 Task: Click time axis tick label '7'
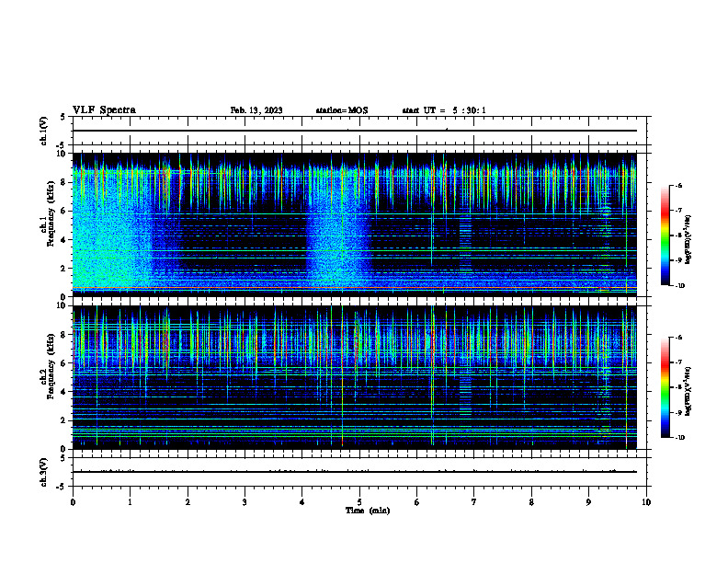pos(474,502)
